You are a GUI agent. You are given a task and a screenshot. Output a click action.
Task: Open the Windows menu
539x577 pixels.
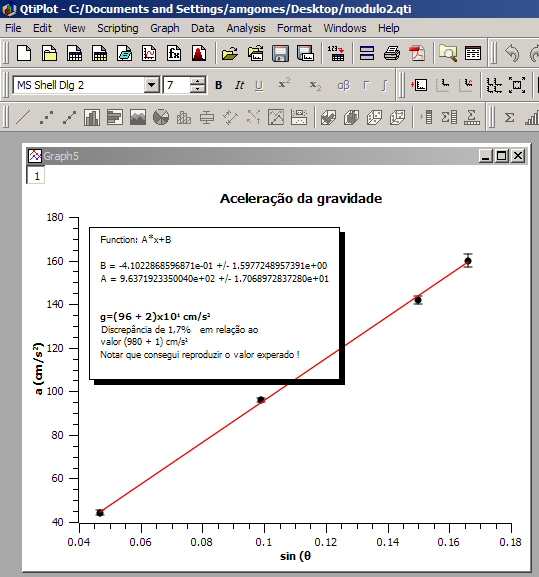(x=345, y=28)
